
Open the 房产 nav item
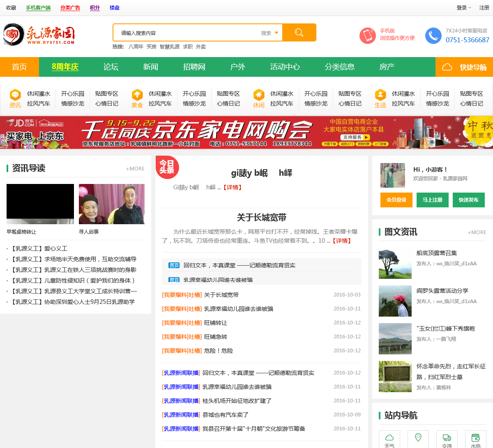387,67
